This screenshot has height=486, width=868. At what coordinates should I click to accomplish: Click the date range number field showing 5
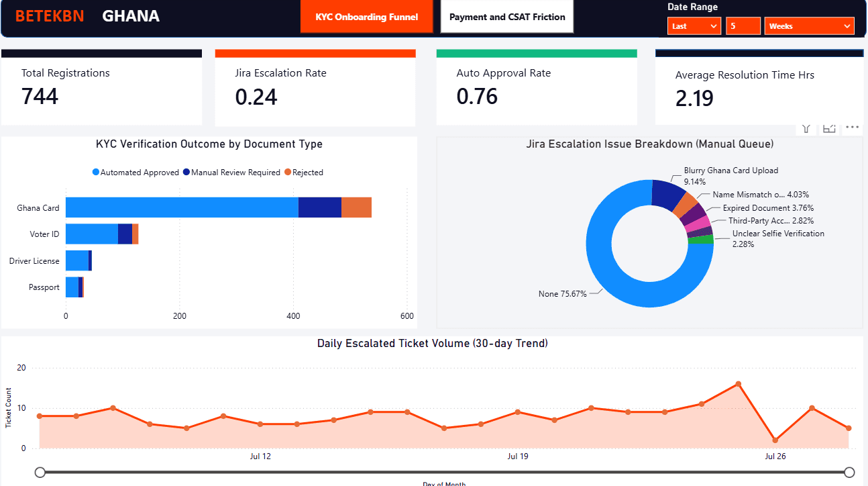[743, 26]
